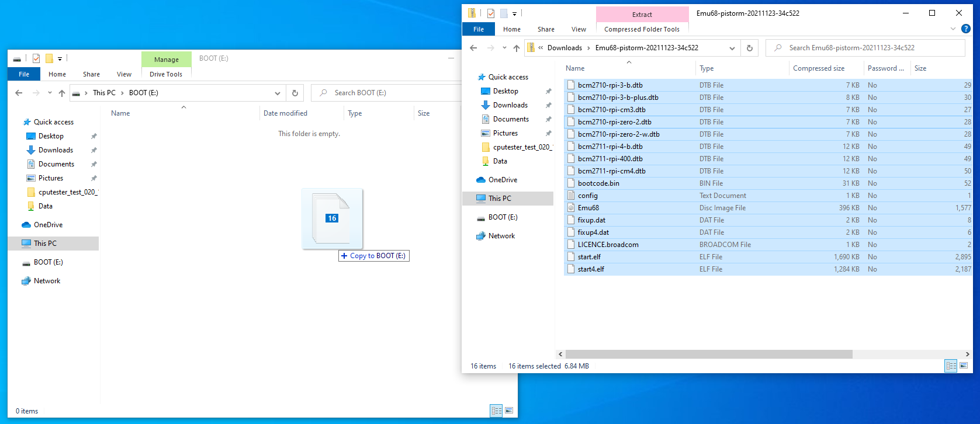Image resolution: width=980 pixels, height=424 pixels.
Task: Expand the ribbon in Emu68 window
Action: (953, 29)
